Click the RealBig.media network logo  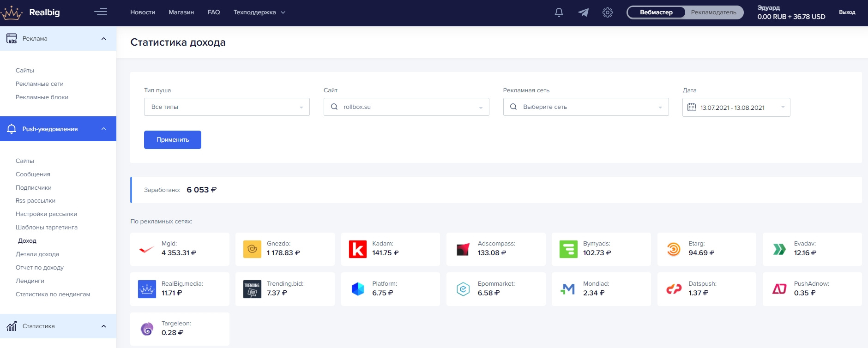[x=147, y=289]
